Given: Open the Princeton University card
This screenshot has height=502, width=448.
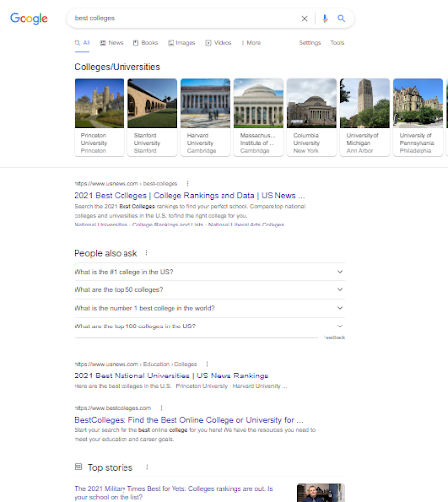Looking at the screenshot, I should [x=99, y=118].
